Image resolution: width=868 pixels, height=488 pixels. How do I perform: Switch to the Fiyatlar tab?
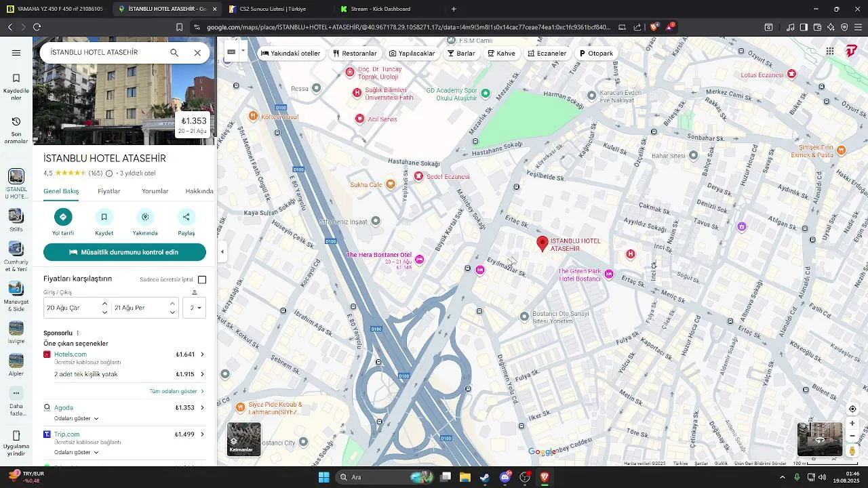[108, 191]
